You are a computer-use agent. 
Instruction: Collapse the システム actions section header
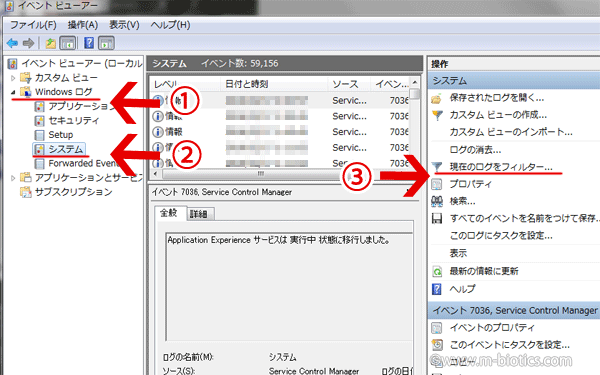514,81
